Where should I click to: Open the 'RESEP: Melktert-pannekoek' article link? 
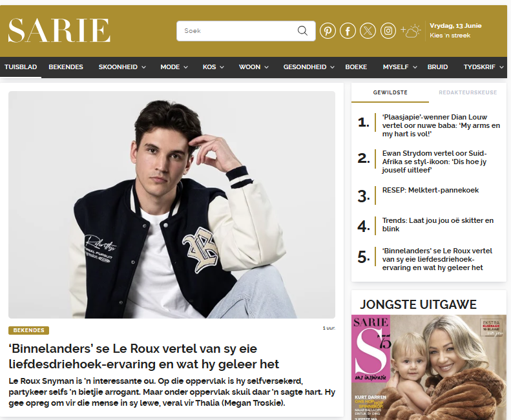coord(430,190)
